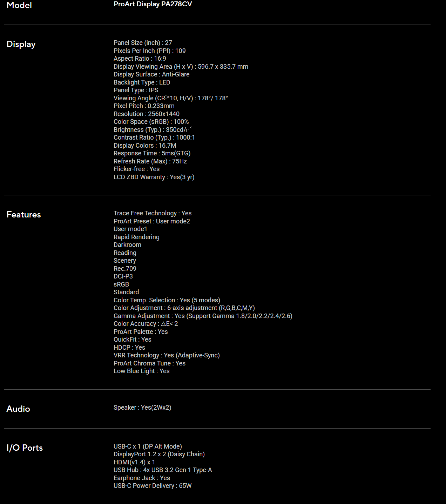This screenshot has width=446, height=504.
Task: Click the Refresh Rate (Max) : 75Hz line
Action: coord(150,161)
